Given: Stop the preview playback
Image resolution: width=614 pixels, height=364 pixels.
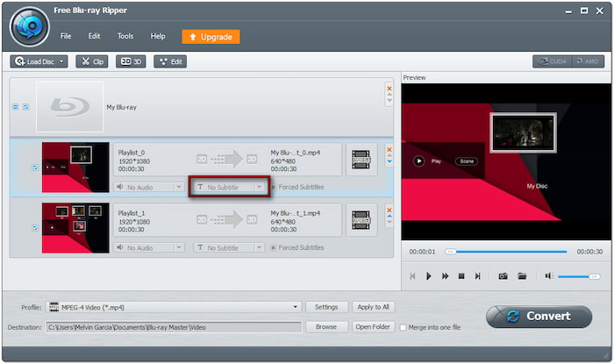Looking at the screenshot, I should (461, 276).
